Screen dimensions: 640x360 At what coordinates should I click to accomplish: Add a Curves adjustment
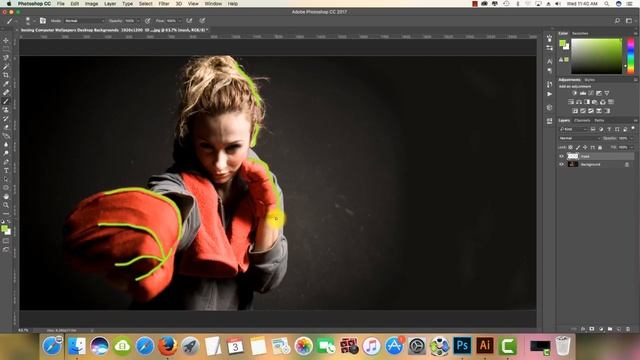point(591,93)
